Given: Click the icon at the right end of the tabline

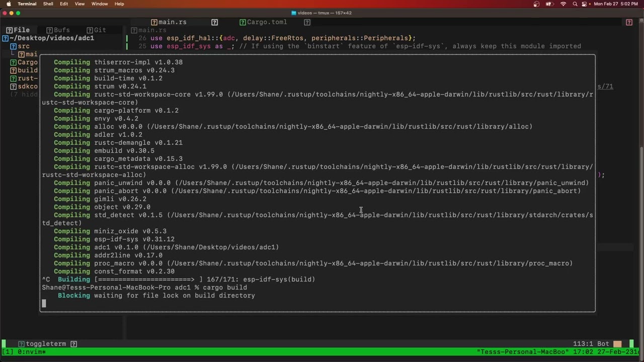Looking at the screenshot, I should [x=629, y=22].
